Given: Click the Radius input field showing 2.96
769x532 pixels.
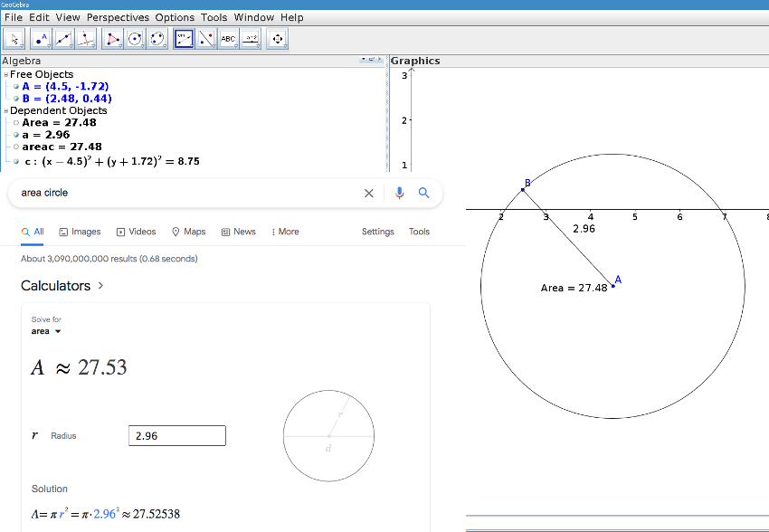Looking at the screenshot, I should click(x=176, y=435).
